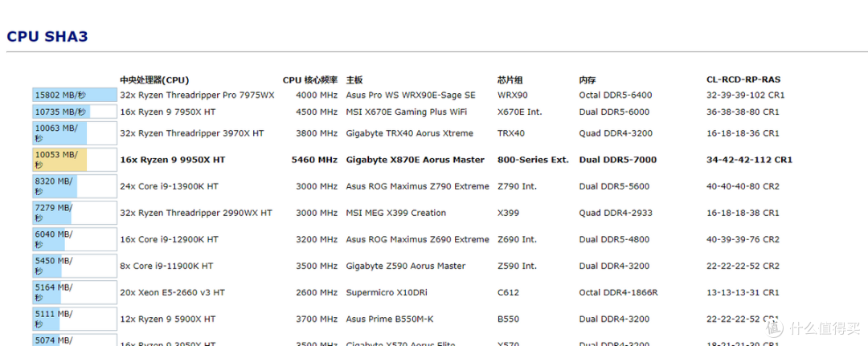
Task: Click 32x Ryzen Threadripper Pro 7975WX
Action: pyautogui.click(x=197, y=95)
